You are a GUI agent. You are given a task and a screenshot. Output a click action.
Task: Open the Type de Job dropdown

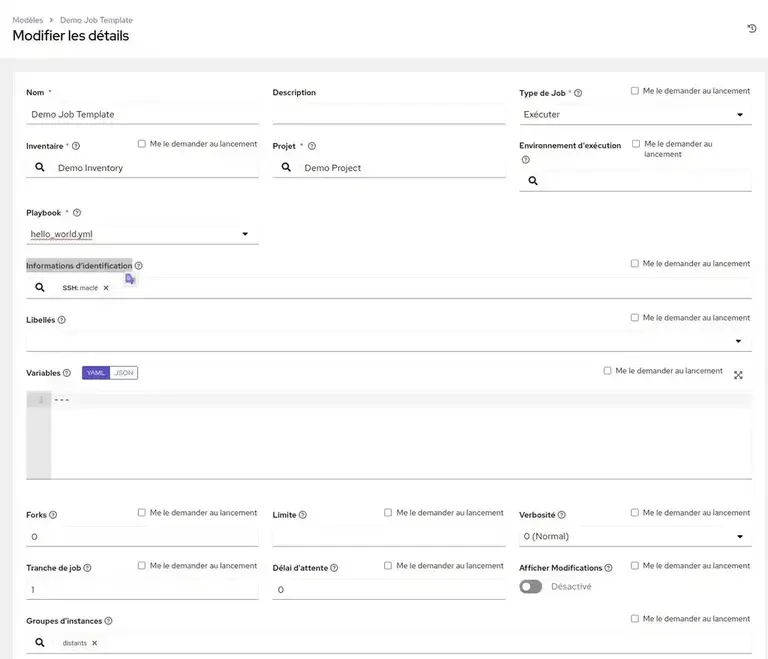click(635, 115)
